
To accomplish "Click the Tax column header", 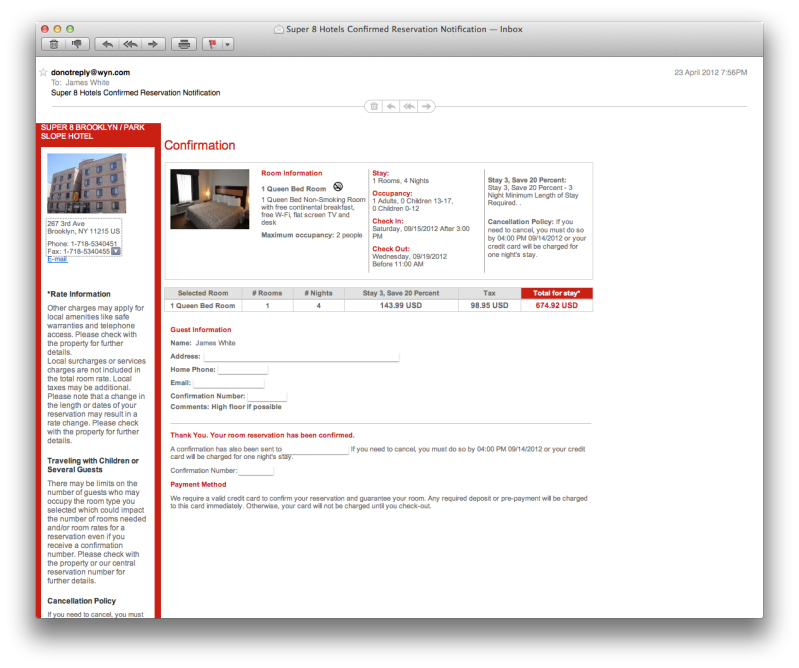I will pos(489,293).
